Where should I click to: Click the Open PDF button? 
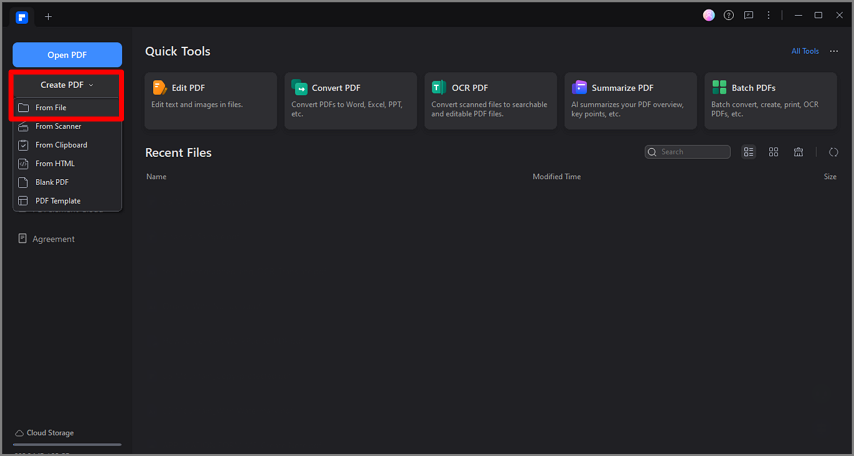pyautogui.click(x=67, y=55)
